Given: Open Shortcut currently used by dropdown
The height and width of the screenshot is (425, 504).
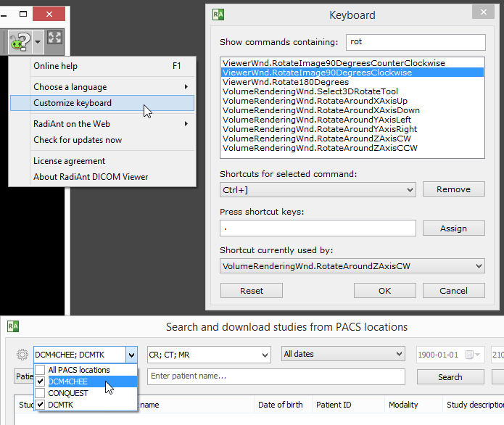Looking at the screenshot, I should coord(352,266).
